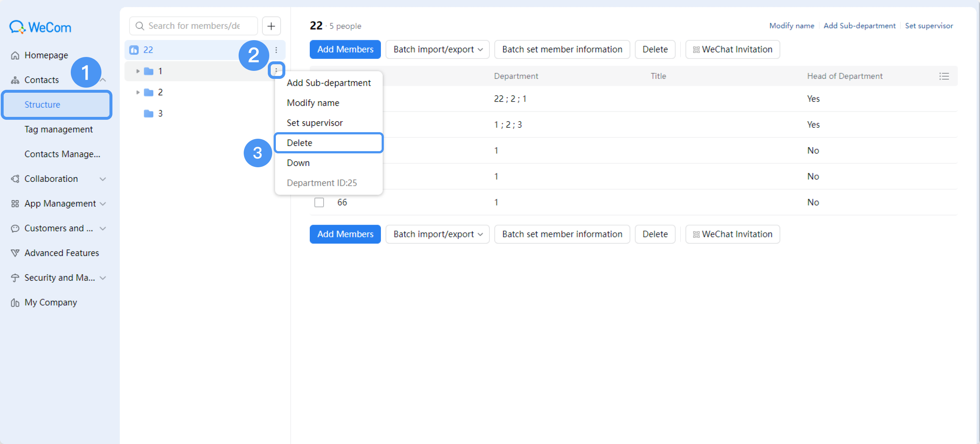Viewport: 980px width, 444px height.
Task: Click the WeCom logo
Action: click(40, 27)
